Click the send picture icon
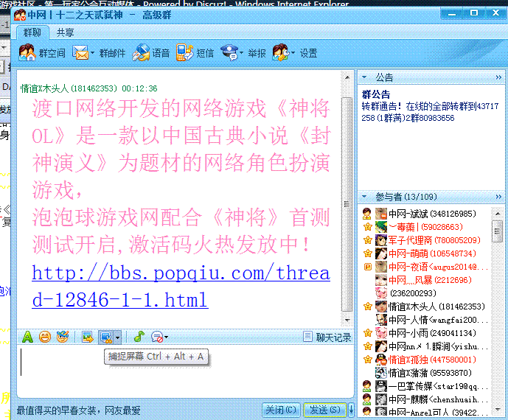Viewport: 508px width, 420px height. (x=87, y=337)
